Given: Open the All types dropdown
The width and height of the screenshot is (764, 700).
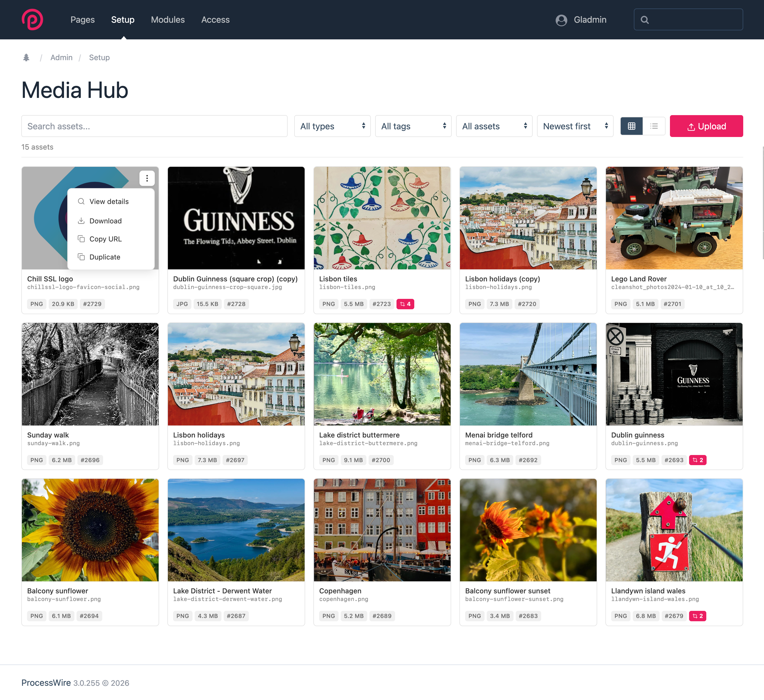Looking at the screenshot, I should 332,126.
